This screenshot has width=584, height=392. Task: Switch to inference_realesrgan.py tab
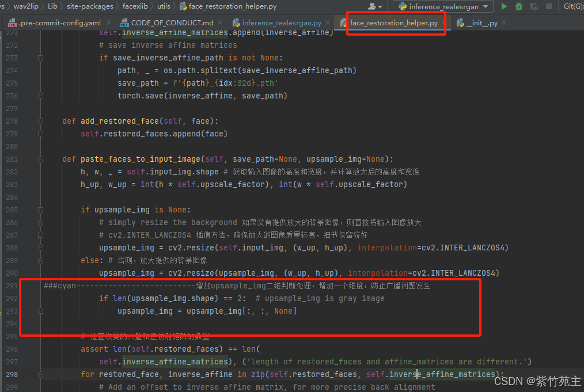[x=278, y=22]
